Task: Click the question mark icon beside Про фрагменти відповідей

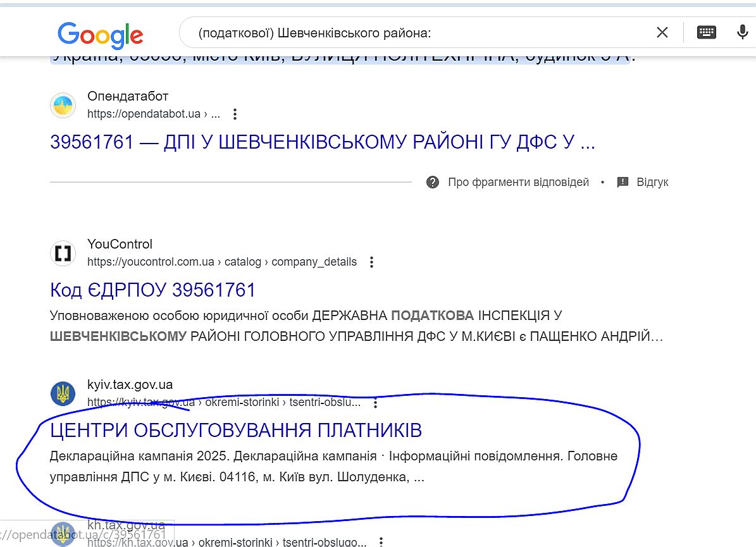Action: [433, 182]
